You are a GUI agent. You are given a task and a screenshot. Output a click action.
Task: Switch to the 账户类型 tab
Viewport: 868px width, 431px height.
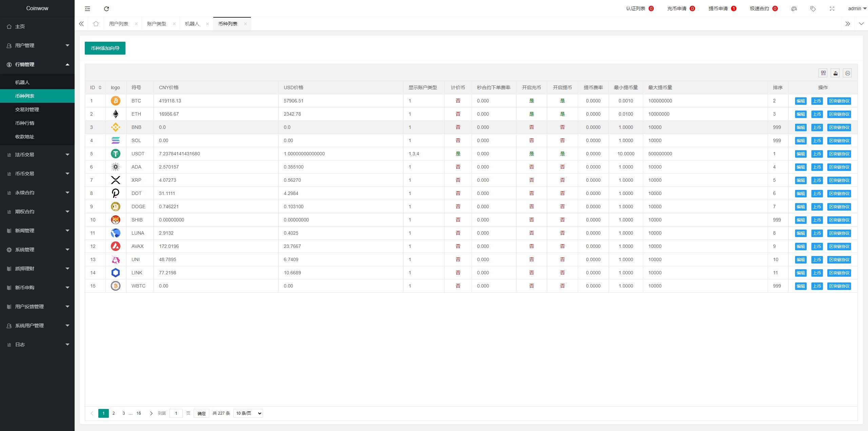[x=156, y=24]
